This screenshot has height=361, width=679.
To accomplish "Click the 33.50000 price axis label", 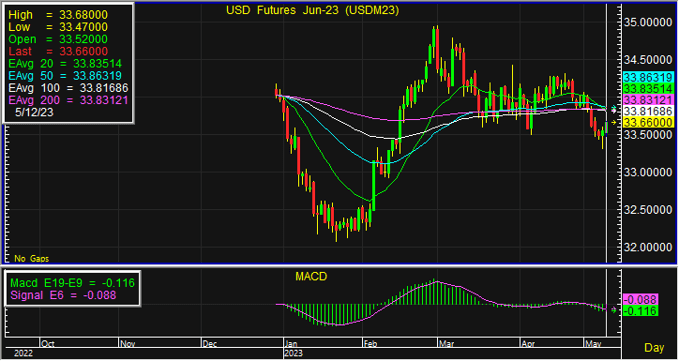I will 649,135.
